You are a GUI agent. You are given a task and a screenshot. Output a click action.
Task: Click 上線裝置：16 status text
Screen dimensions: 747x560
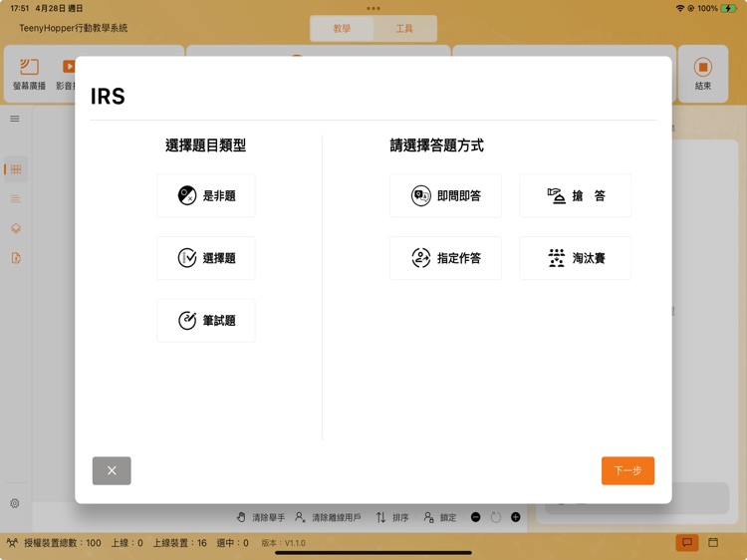coord(179,543)
